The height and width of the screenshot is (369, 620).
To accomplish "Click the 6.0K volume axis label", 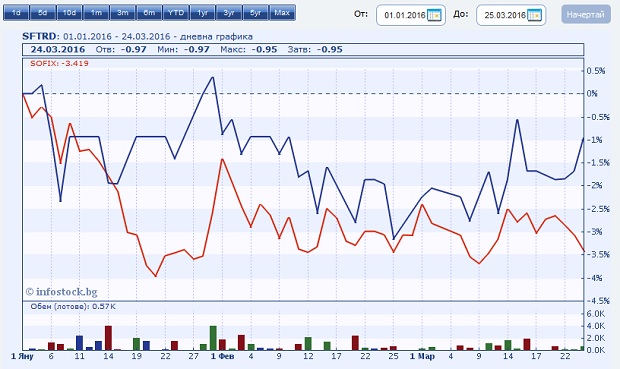I will (596, 314).
